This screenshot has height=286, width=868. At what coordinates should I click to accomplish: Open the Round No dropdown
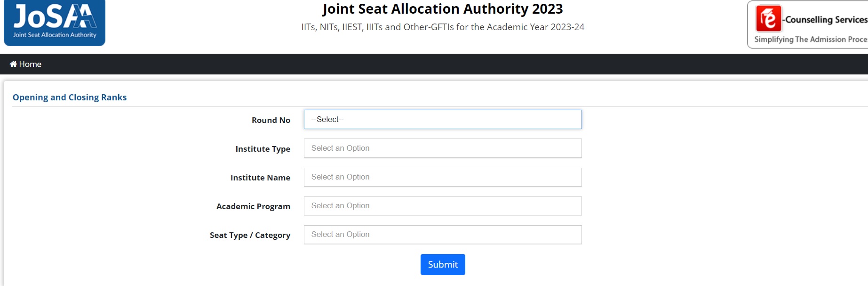click(x=442, y=120)
